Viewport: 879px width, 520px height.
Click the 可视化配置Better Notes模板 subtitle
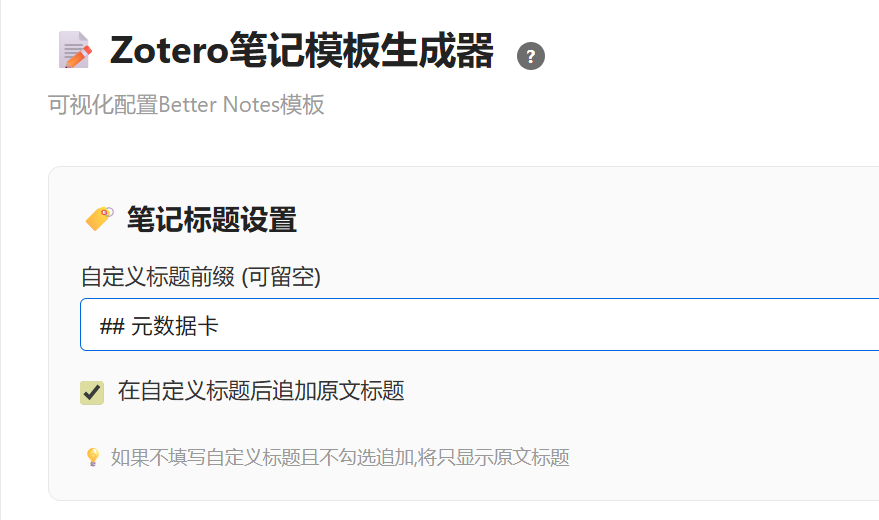point(186,105)
